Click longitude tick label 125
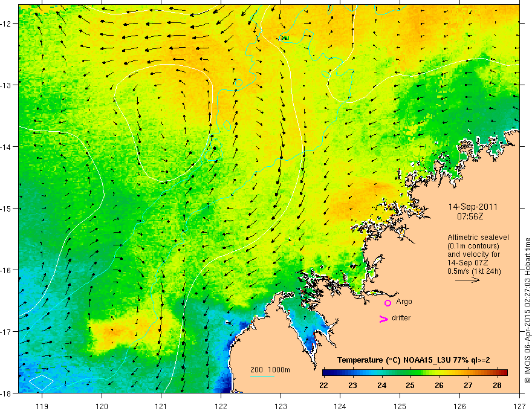Image resolution: width=532 pixels, height=411 pixels. click(400, 407)
